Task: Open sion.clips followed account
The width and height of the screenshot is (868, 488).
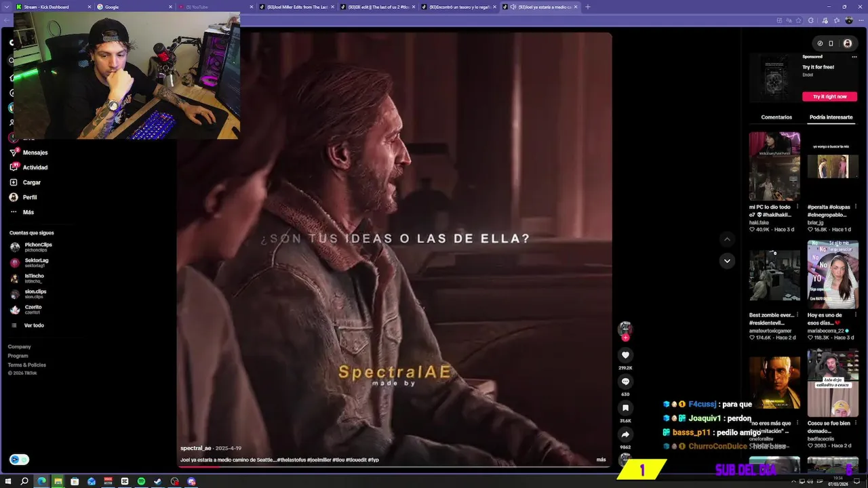Action: pos(28,293)
